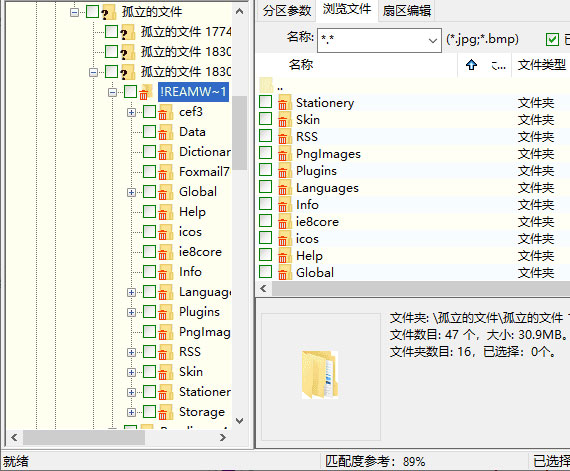
Task: Click the Foxmail7 folder trash icon in tree
Action: (x=165, y=172)
